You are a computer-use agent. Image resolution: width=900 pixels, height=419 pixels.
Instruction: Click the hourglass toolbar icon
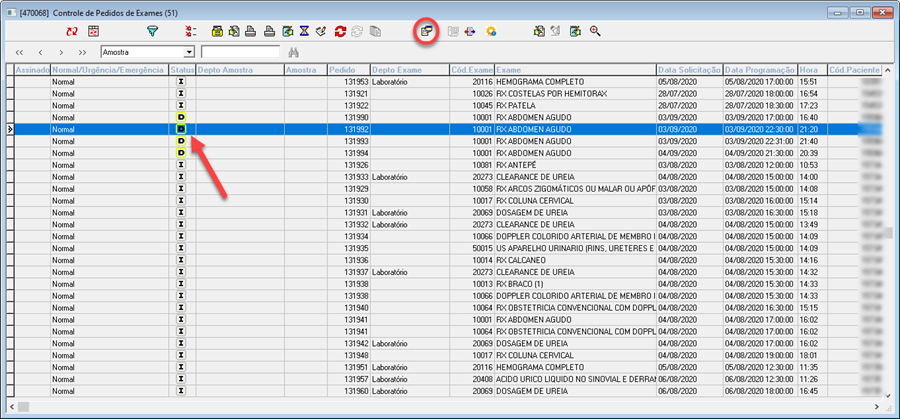[x=305, y=32]
